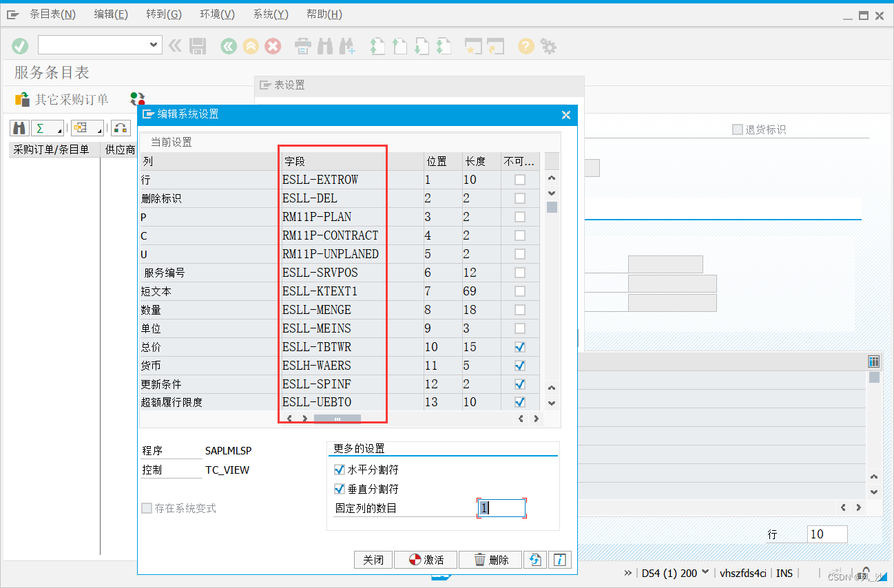This screenshot has height=588, width=894.
Task: Click the Customize Local Layout gear icon
Action: tap(548, 46)
